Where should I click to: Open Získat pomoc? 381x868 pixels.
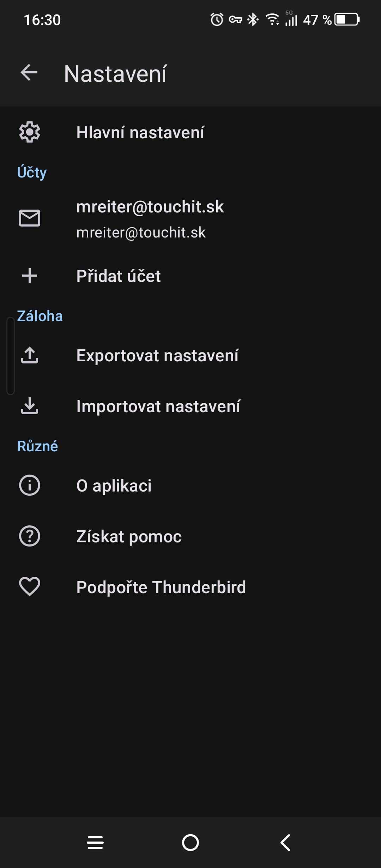(x=129, y=536)
